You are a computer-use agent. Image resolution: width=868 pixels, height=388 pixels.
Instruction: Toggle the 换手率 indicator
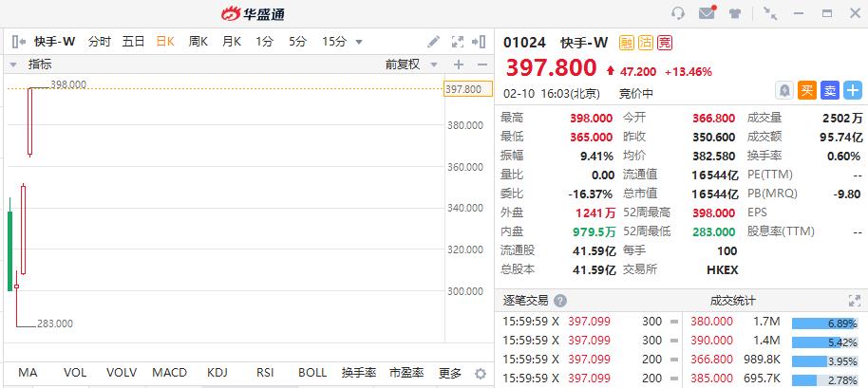[359, 373]
